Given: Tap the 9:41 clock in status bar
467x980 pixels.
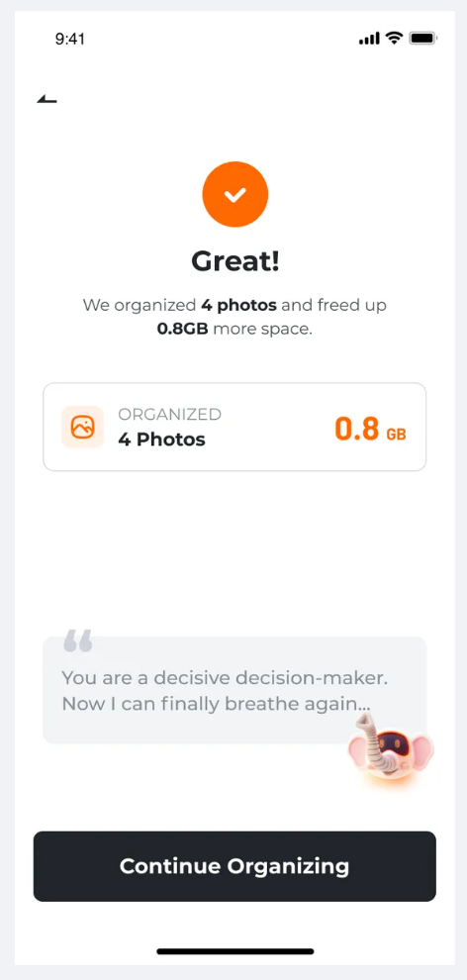Looking at the screenshot, I should [x=70, y=39].
